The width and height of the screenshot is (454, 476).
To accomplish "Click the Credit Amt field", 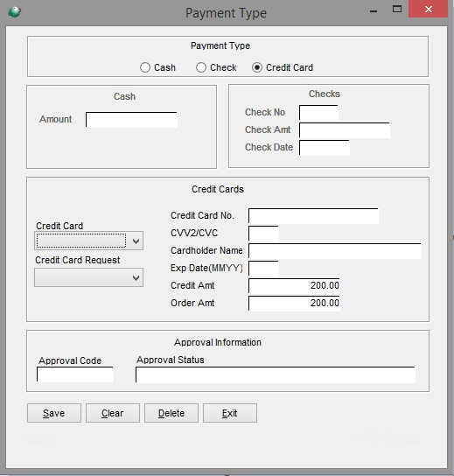I will click(294, 285).
